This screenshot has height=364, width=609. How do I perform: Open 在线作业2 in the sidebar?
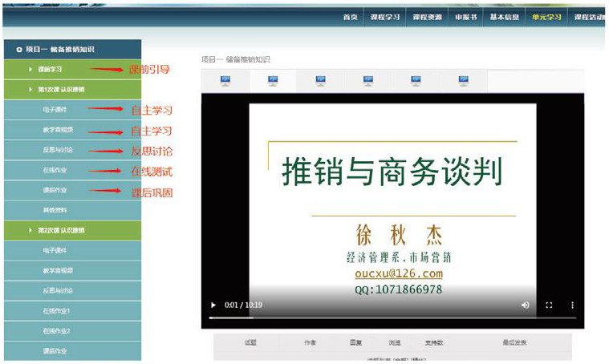[x=57, y=330]
